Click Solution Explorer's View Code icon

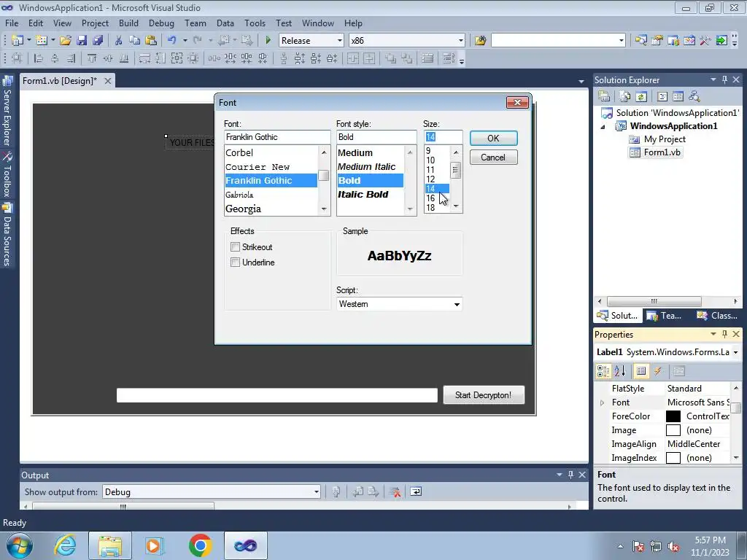pyautogui.click(x=662, y=97)
